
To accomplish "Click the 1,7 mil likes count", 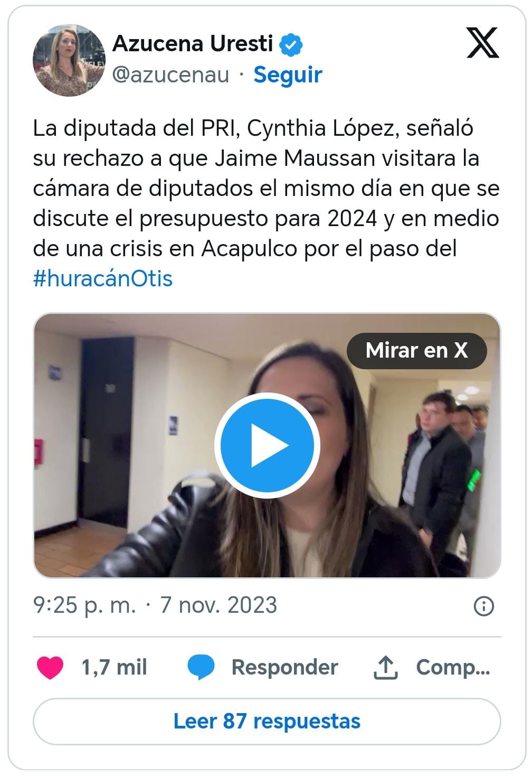I will click(x=114, y=667).
